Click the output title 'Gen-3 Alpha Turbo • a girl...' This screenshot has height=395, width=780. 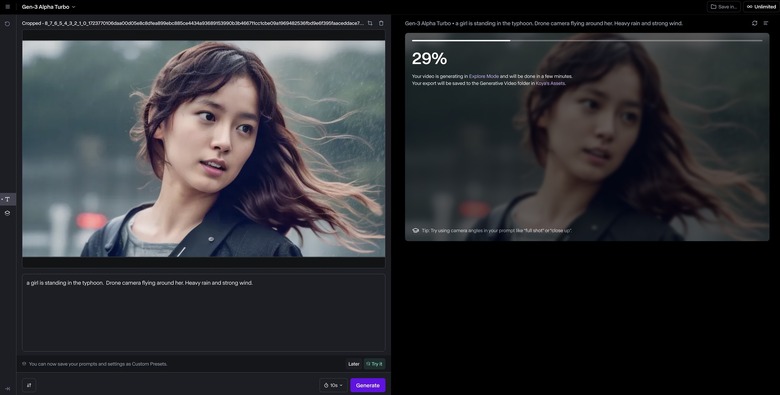click(544, 23)
